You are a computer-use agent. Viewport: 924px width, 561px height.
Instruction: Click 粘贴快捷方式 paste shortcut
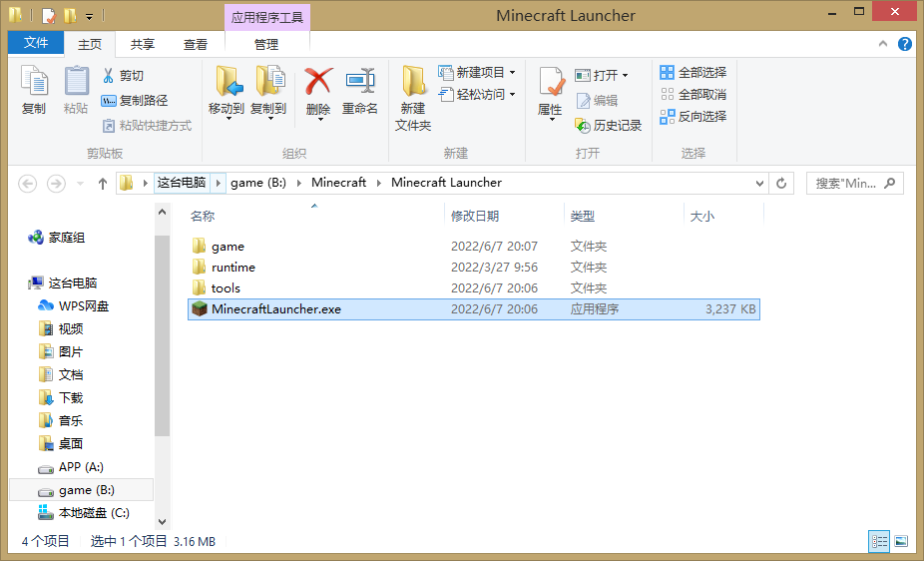(147, 126)
